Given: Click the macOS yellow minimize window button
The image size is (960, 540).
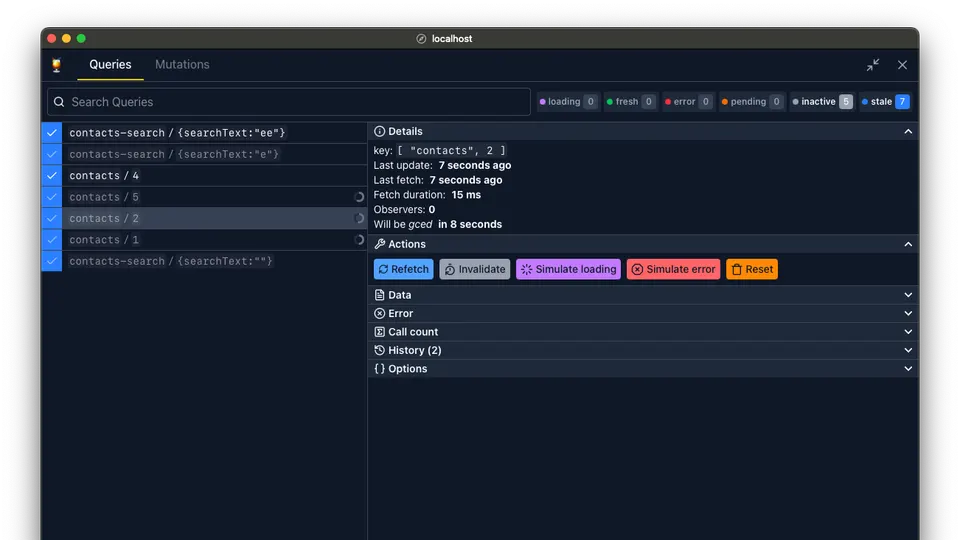Looking at the screenshot, I should pos(66,39).
